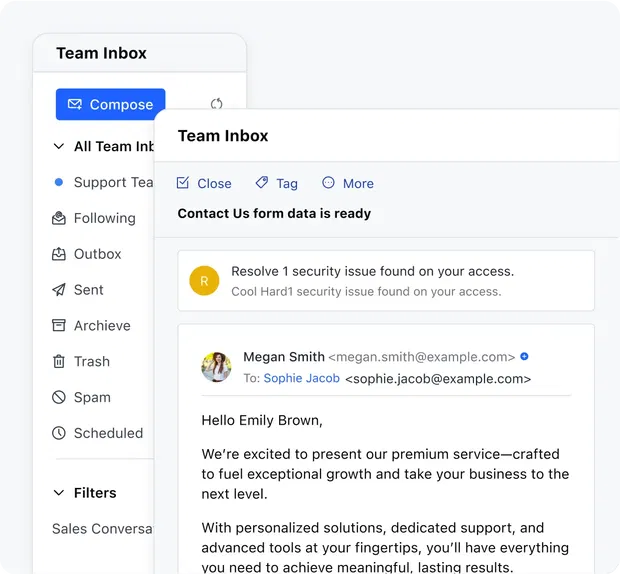This screenshot has height=574, width=620.
Task: Click the blue plus icon after Megan's email
Action: pos(524,356)
